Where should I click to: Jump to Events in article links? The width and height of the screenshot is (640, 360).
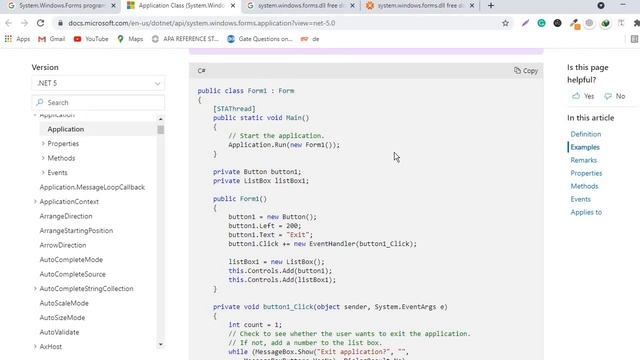point(580,200)
